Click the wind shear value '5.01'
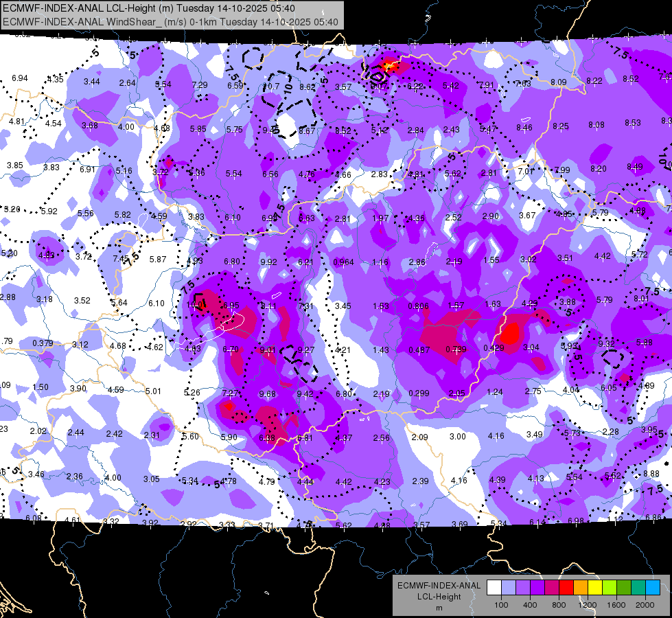 coord(154,391)
